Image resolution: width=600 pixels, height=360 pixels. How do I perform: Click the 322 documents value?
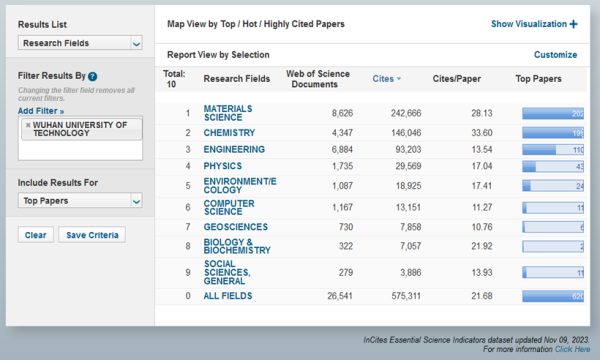coord(346,246)
